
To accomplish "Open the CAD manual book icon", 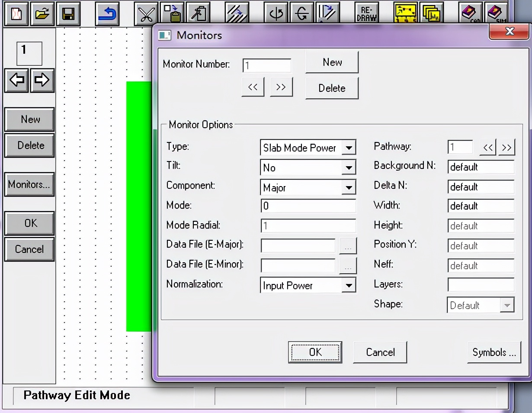I will point(470,14).
